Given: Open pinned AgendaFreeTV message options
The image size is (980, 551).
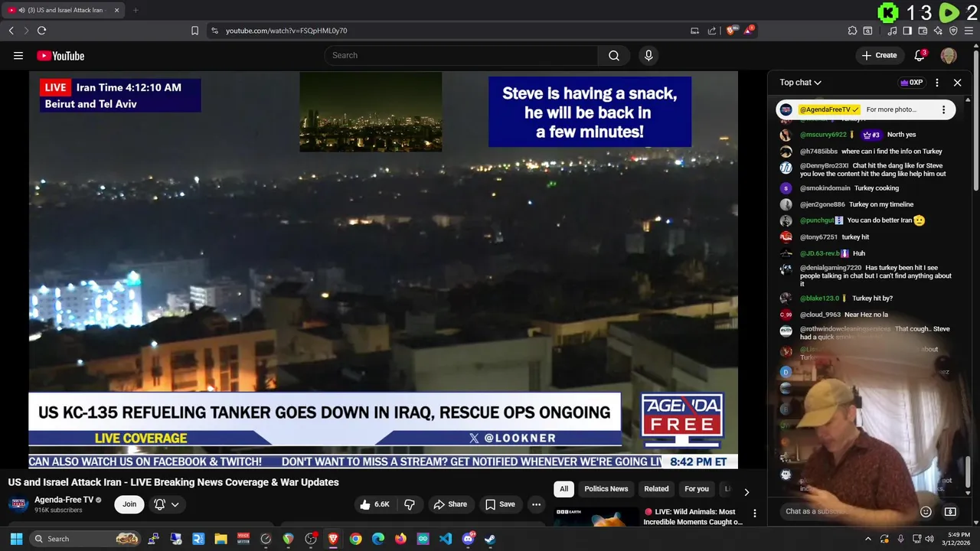Looking at the screenshot, I should pyautogui.click(x=943, y=109).
